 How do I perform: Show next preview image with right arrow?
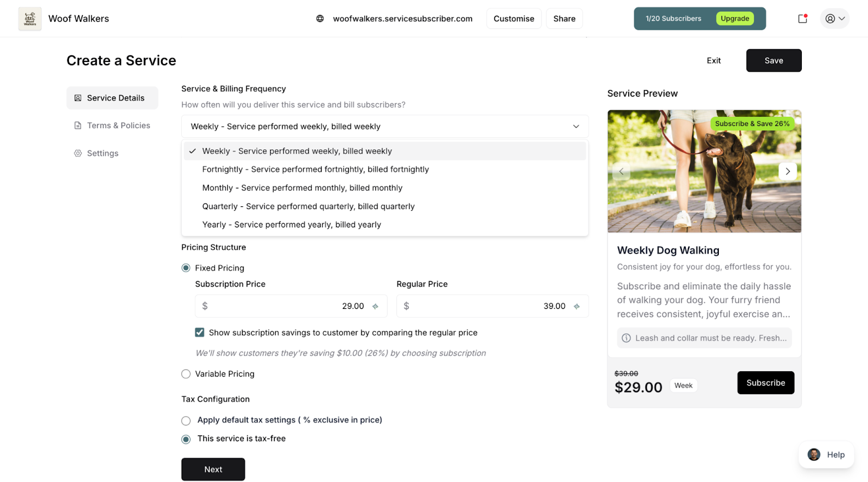coord(788,172)
